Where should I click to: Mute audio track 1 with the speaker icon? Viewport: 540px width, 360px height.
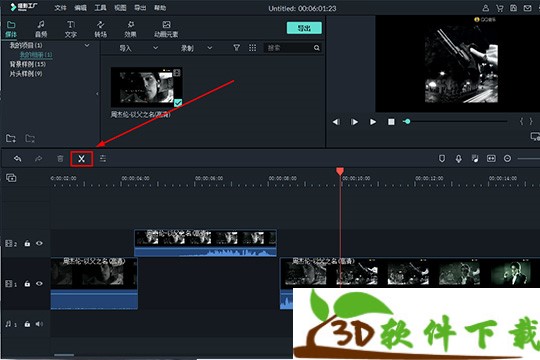point(39,324)
